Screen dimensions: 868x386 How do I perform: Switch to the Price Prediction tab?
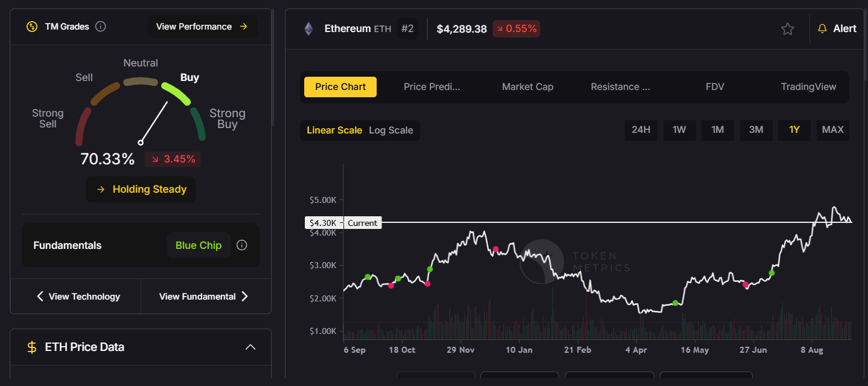[432, 87]
